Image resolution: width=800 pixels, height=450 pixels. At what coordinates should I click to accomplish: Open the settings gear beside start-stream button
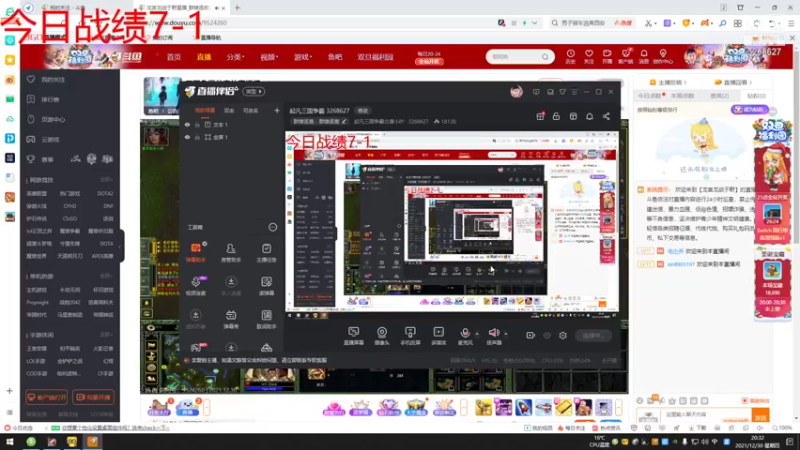[x=563, y=335]
